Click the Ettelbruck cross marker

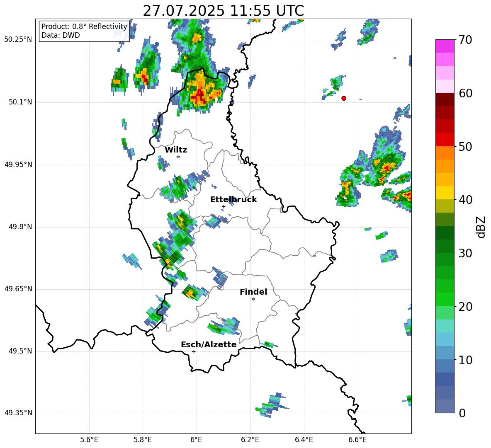coord(224,206)
